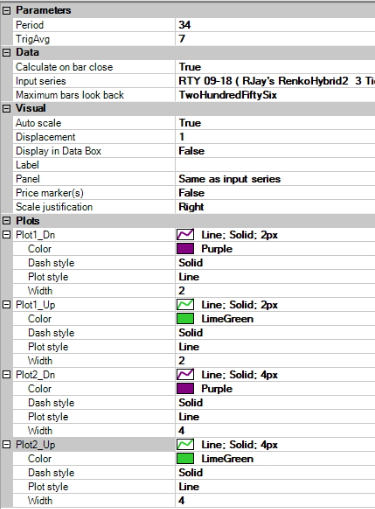Open Plot1_Dn Plot style Line value
375x509 pixels.
275,277
